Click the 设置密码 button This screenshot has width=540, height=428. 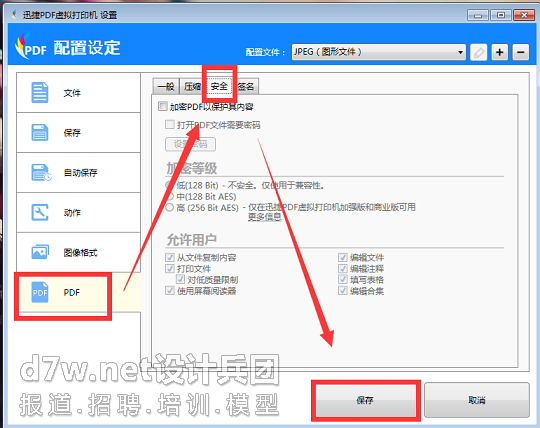190,144
